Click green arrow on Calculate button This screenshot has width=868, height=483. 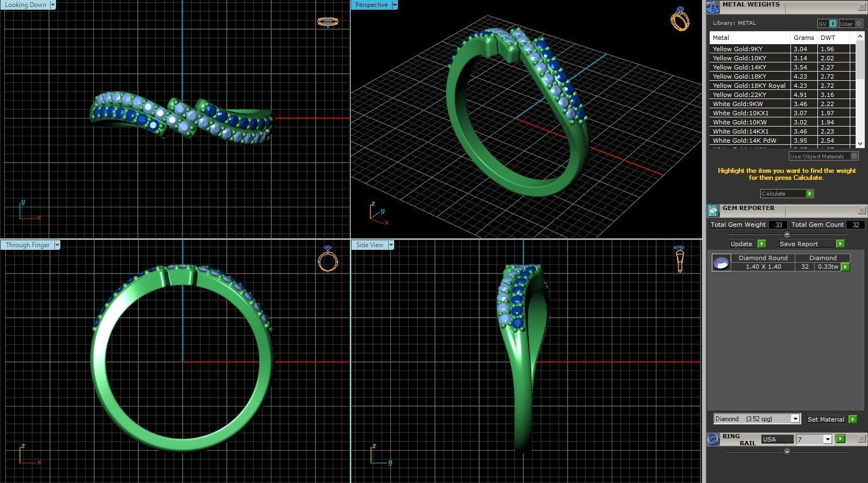click(809, 194)
